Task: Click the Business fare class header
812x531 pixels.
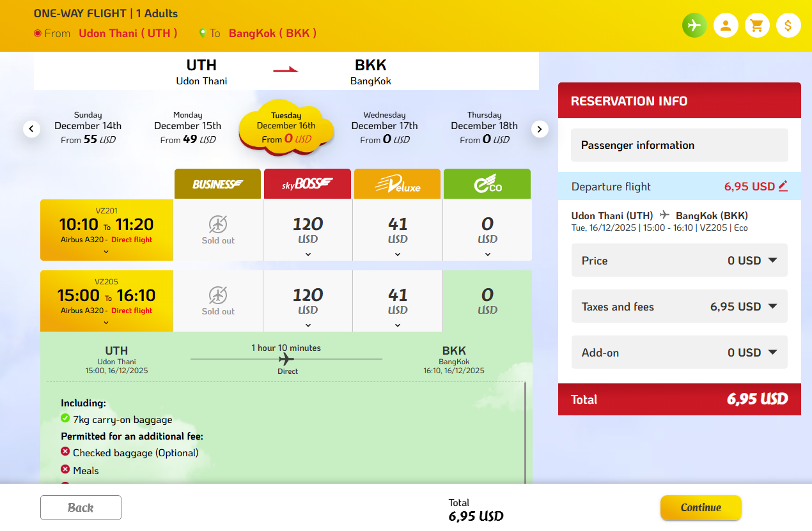Action: 218,184
